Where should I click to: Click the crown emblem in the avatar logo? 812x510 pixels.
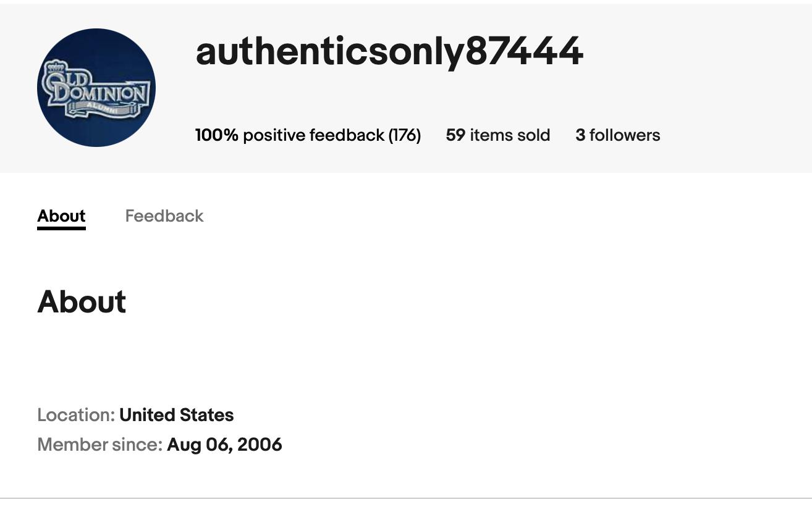tap(56, 67)
